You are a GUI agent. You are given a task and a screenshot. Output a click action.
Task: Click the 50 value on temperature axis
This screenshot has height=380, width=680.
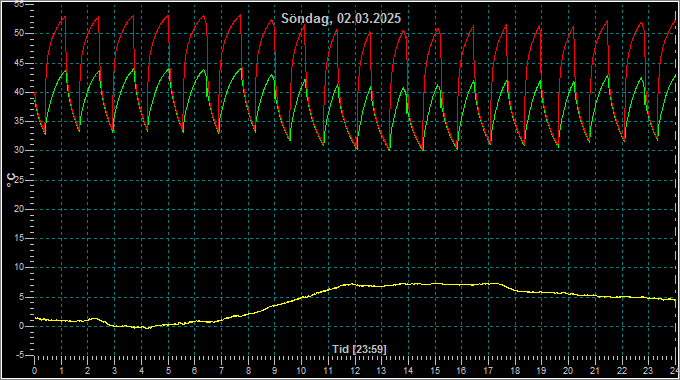(x=19, y=33)
